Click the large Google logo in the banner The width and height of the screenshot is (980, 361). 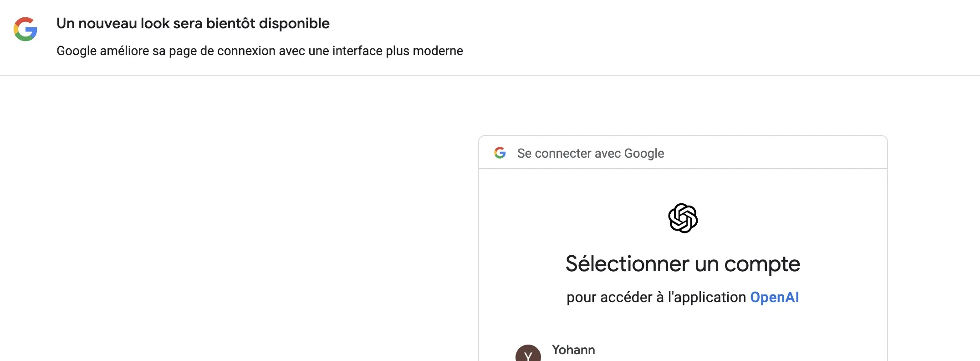[26, 29]
